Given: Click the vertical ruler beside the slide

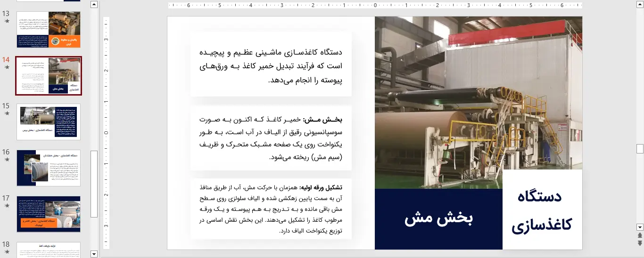Looking at the screenshot, I should [107, 133].
